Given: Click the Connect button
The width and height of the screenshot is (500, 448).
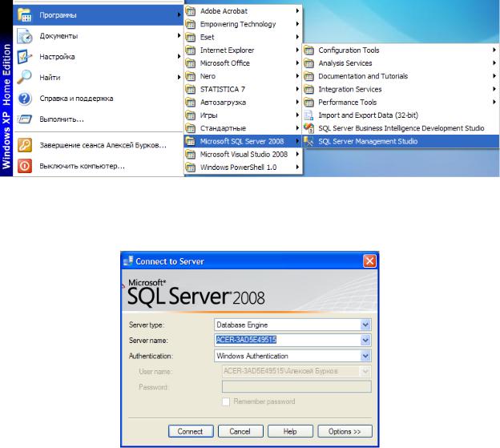Looking at the screenshot, I should (191, 431).
